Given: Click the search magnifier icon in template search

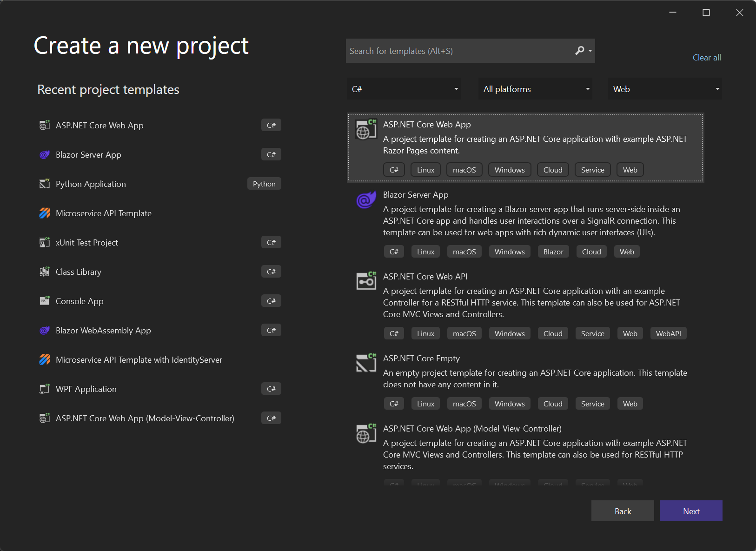Looking at the screenshot, I should pyautogui.click(x=580, y=51).
